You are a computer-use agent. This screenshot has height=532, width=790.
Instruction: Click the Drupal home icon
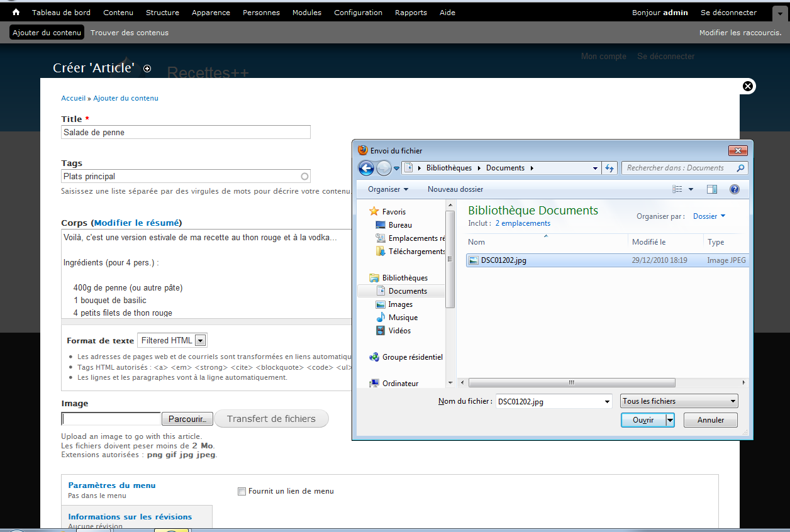(16, 12)
